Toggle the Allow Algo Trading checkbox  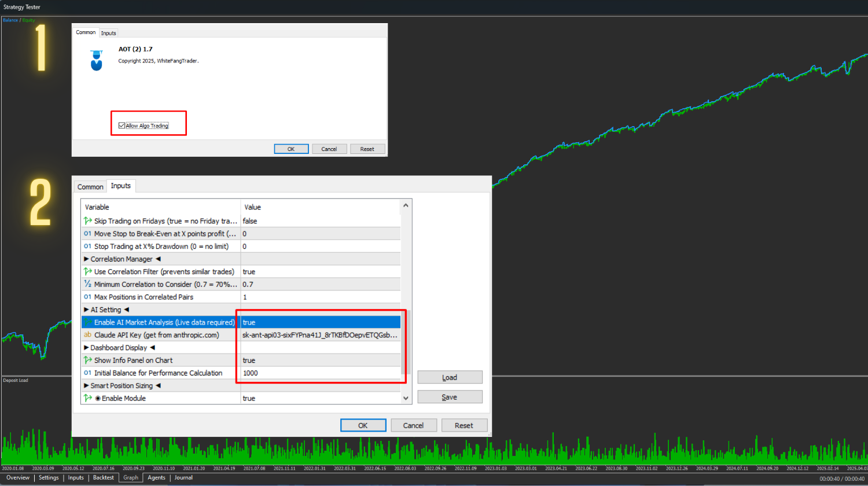122,126
